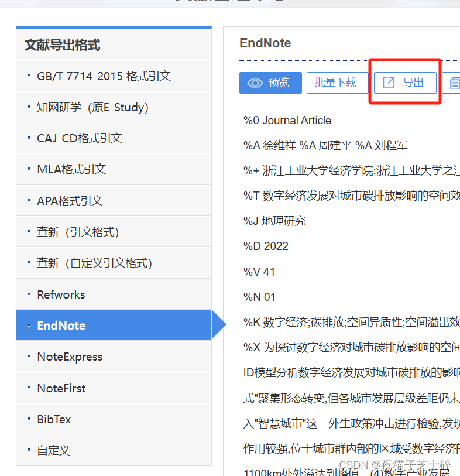Click the keywords line %K 数字经济

(x=352, y=322)
